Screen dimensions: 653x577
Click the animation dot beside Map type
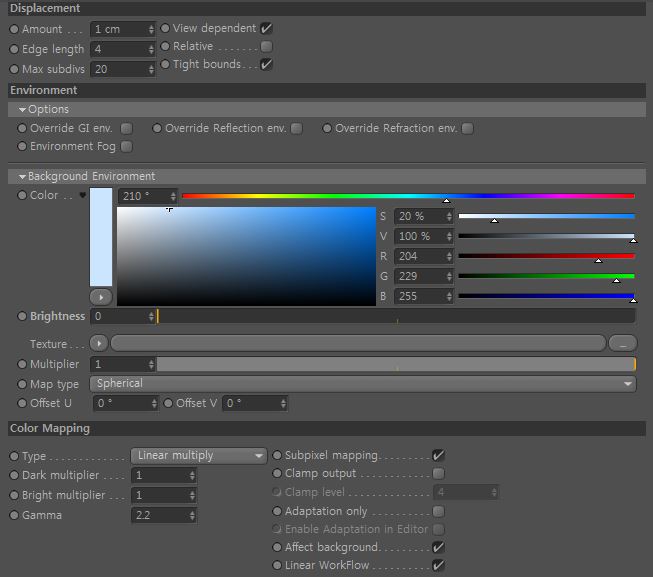(x=22, y=384)
